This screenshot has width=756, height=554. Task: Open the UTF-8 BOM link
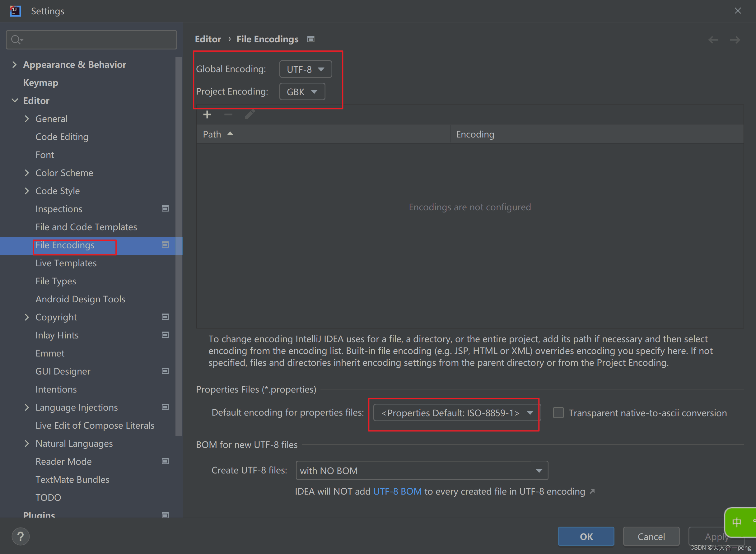click(x=397, y=491)
